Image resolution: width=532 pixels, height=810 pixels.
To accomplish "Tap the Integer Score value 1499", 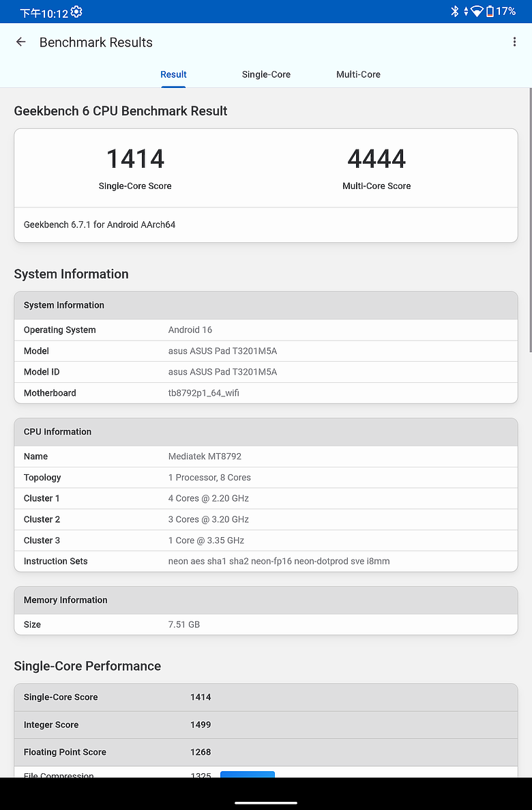I will (x=201, y=725).
